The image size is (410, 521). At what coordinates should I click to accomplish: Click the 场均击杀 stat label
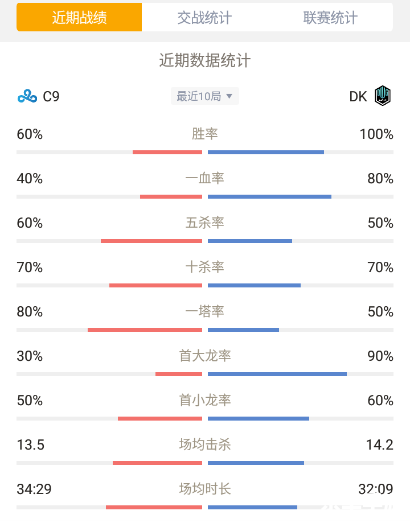(x=205, y=444)
